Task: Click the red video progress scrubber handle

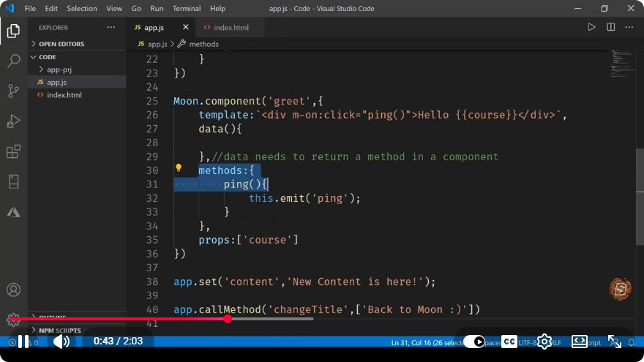Action: tap(228, 319)
